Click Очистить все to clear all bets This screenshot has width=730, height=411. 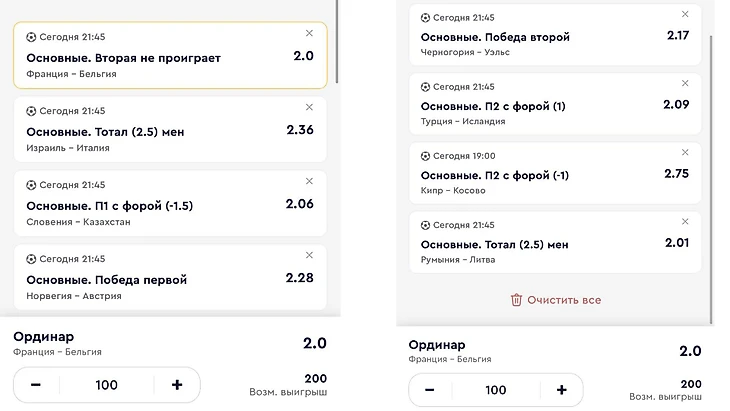pos(563,299)
